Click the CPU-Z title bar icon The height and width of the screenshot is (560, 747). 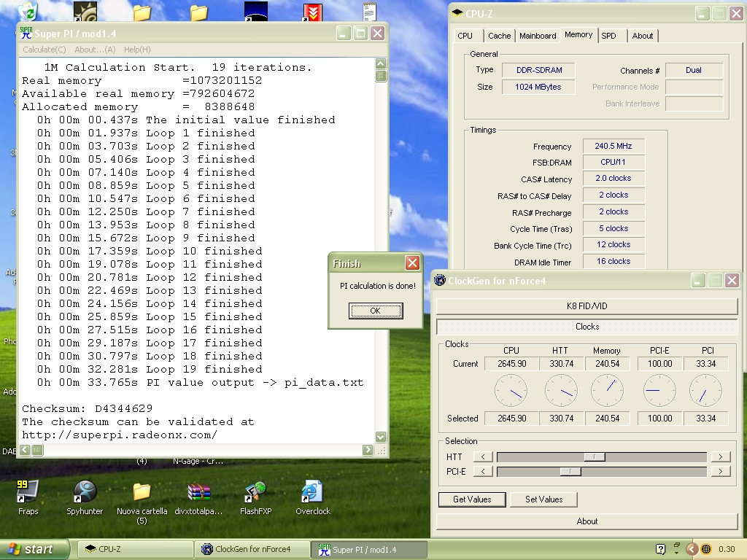pyautogui.click(x=457, y=13)
